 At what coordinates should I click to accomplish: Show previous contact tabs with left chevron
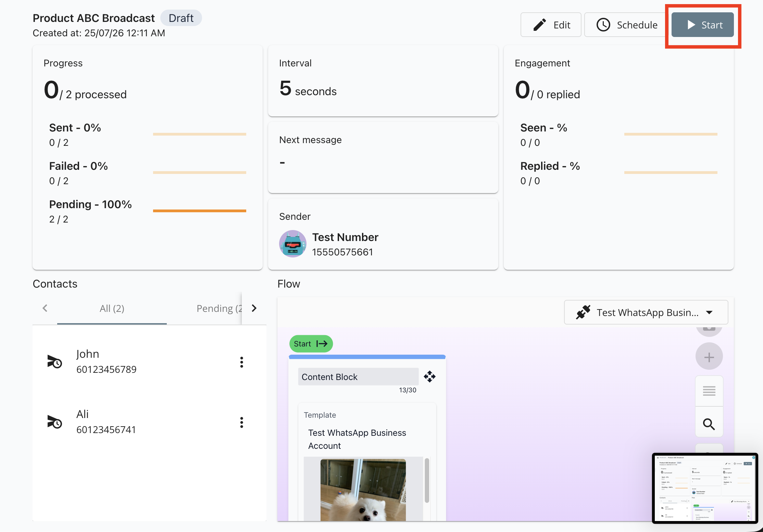45,308
